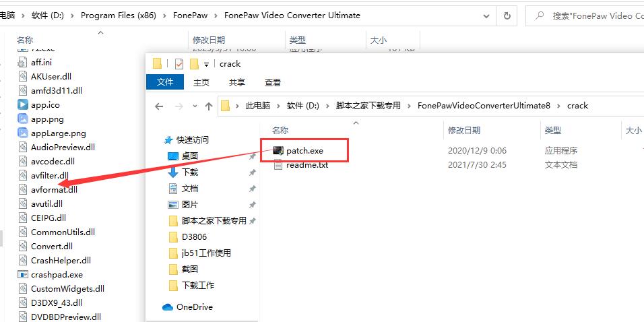Open the 文件 menu tab
644x322 pixels.
(165, 82)
